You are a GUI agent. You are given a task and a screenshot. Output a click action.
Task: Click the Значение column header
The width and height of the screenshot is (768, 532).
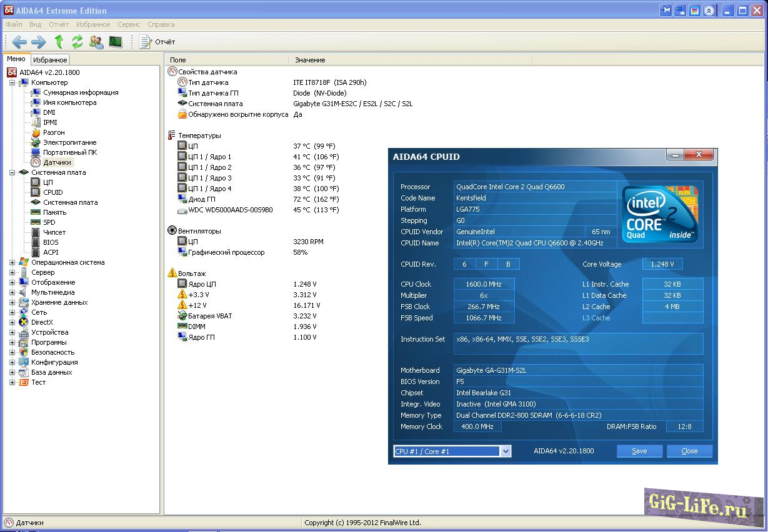coord(311,60)
